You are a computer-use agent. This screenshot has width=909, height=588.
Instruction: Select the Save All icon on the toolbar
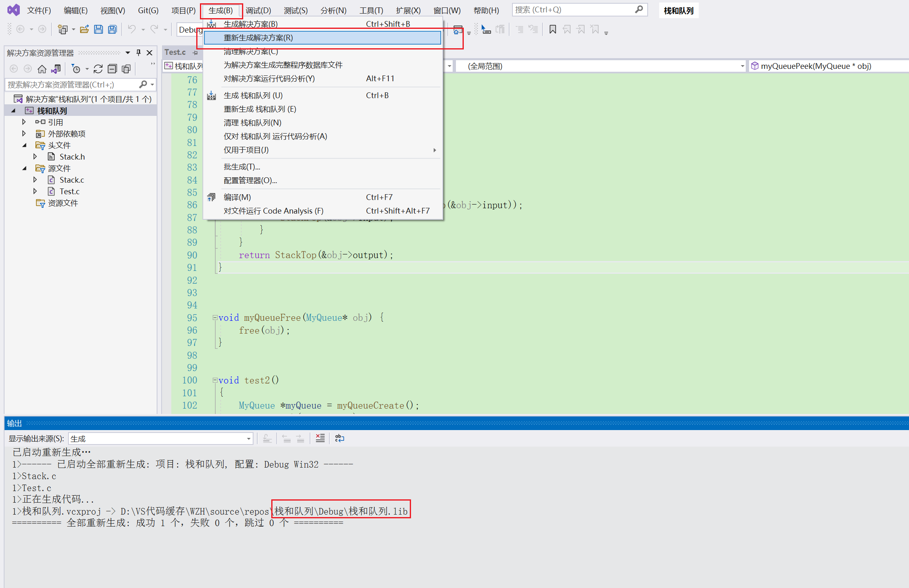[112, 29]
